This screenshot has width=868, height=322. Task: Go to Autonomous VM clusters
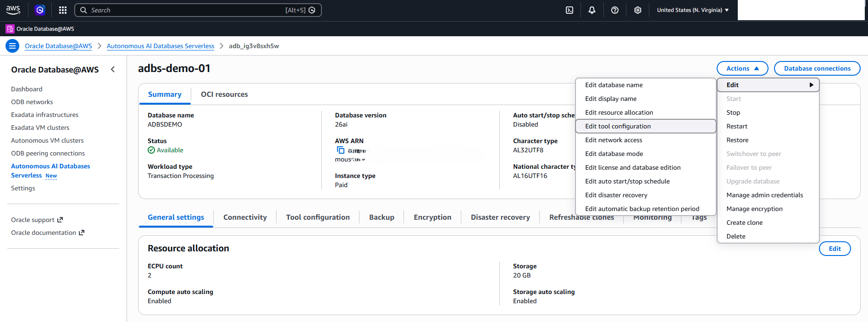click(47, 140)
